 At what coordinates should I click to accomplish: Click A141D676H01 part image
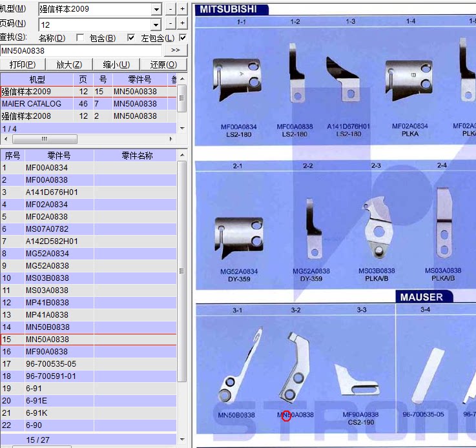click(343, 79)
